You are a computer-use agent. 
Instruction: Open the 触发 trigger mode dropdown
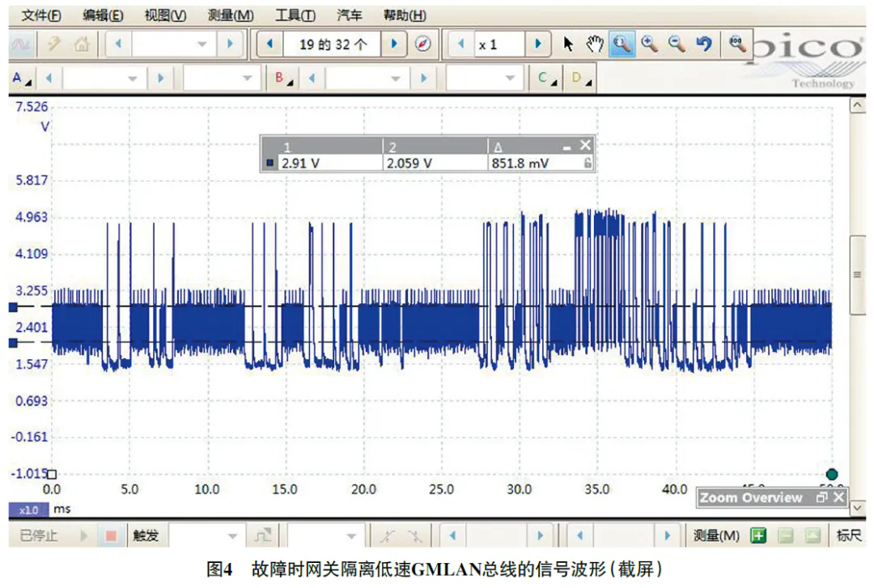coord(207,535)
